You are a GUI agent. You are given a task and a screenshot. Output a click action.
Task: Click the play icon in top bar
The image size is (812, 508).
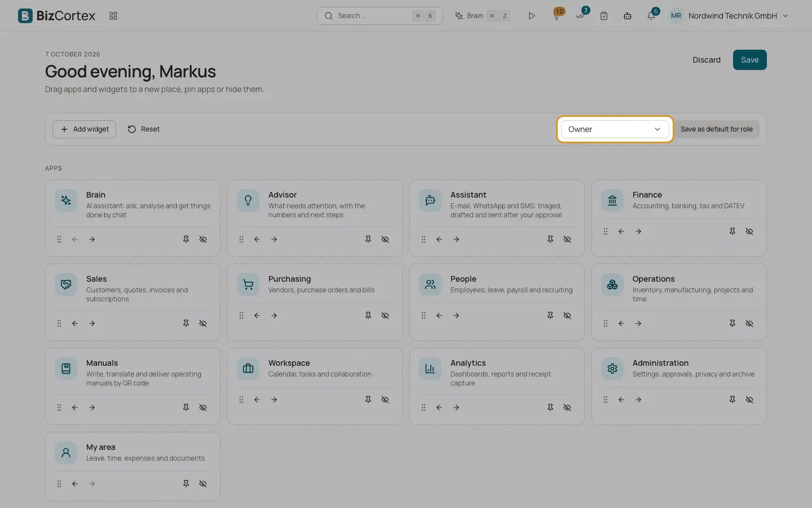[x=531, y=16]
